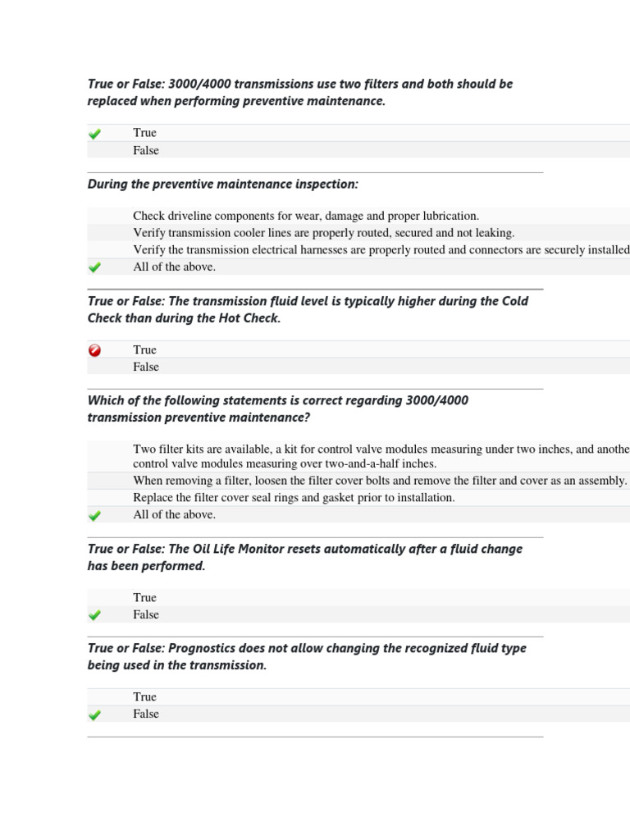Select True for Oil Life Monitor question
The image size is (630, 840).
coord(144,598)
